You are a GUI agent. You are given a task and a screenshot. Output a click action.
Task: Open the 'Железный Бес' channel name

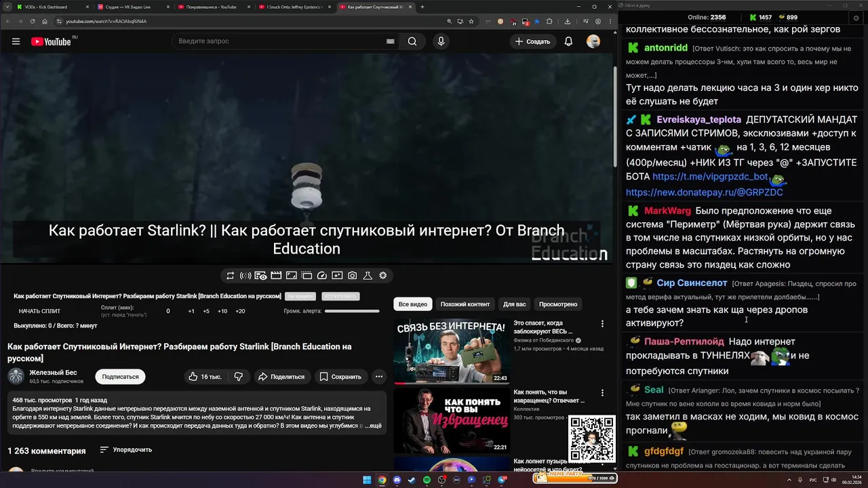tap(53, 373)
